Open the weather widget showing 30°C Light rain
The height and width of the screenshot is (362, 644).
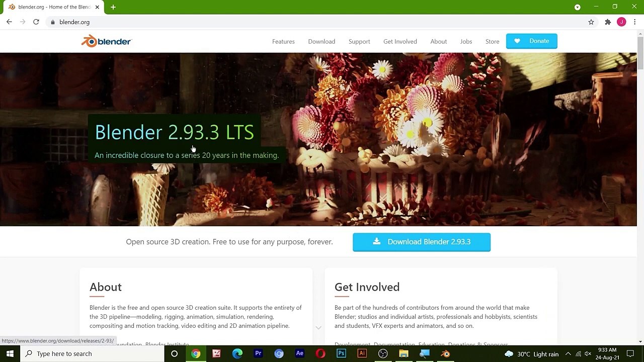click(531, 354)
